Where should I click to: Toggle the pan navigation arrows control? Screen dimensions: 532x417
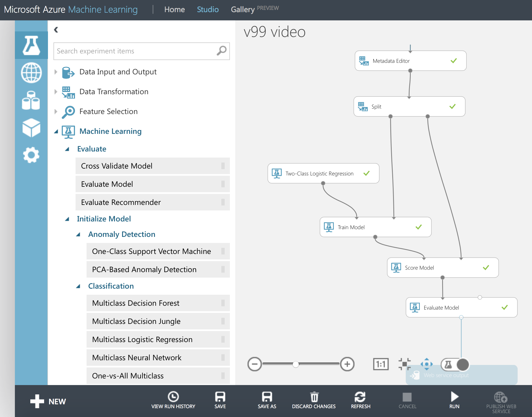[x=426, y=364]
